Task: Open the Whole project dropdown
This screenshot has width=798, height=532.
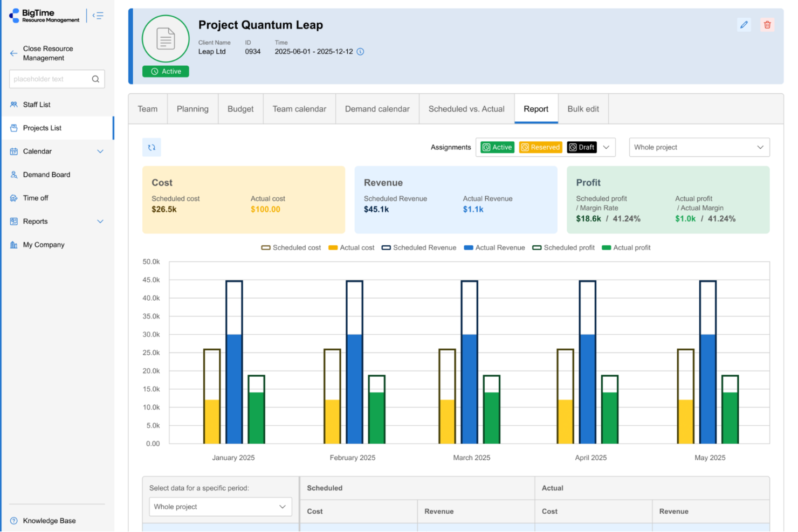Action: coord(699,147)
